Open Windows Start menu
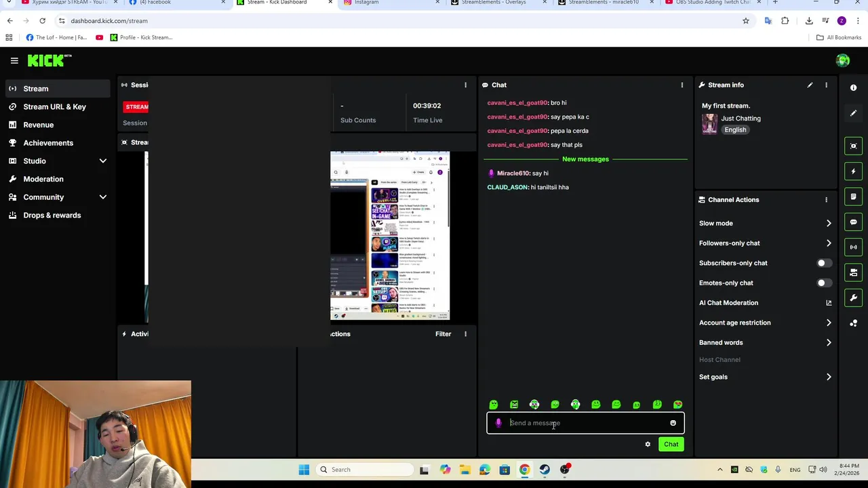 tap(304, 470)
